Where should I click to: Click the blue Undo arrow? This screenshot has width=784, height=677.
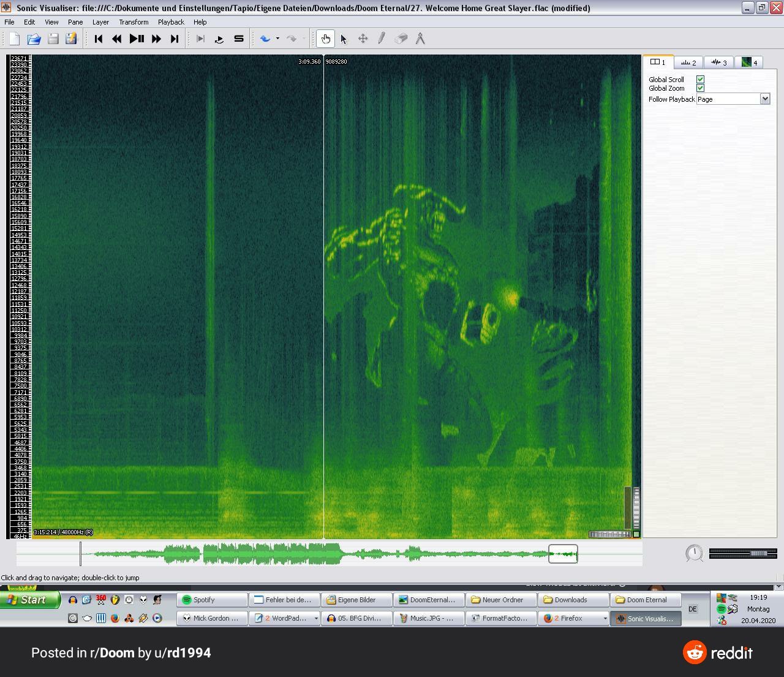(x=265, y=39)
